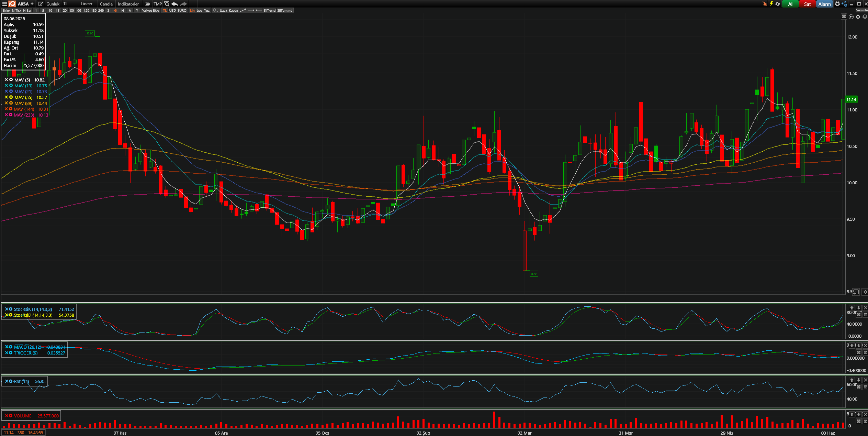Undo last action with back arrow
The height and width of the screenshot is (436, 868).
coord(174,4)
